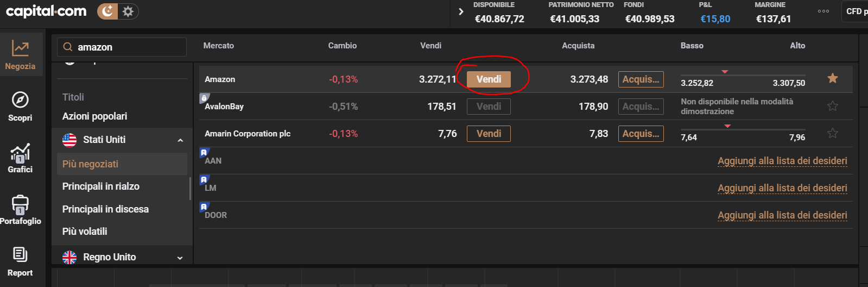Select Principali in discesa category
This screenshot has width=868, height=287.
pos(105,209)
